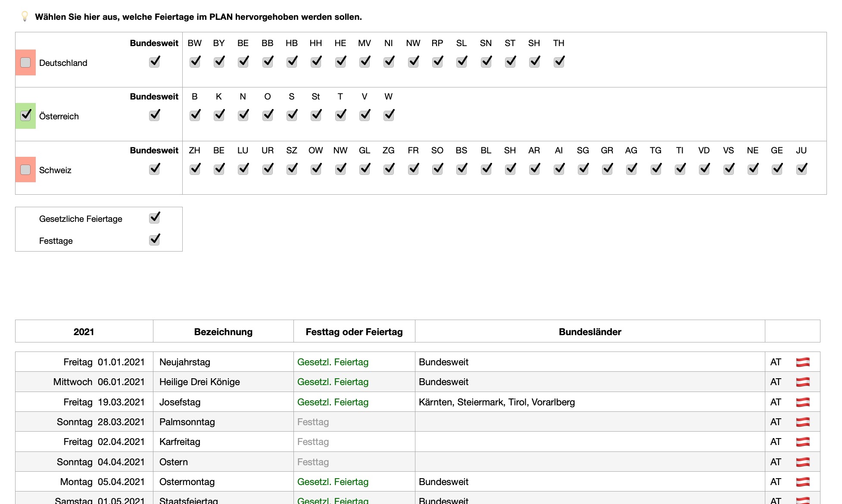Viewport: 842px width, 504px height.
Task: Click the Austrian flag beside Josefstag
Action: (802, 402)
